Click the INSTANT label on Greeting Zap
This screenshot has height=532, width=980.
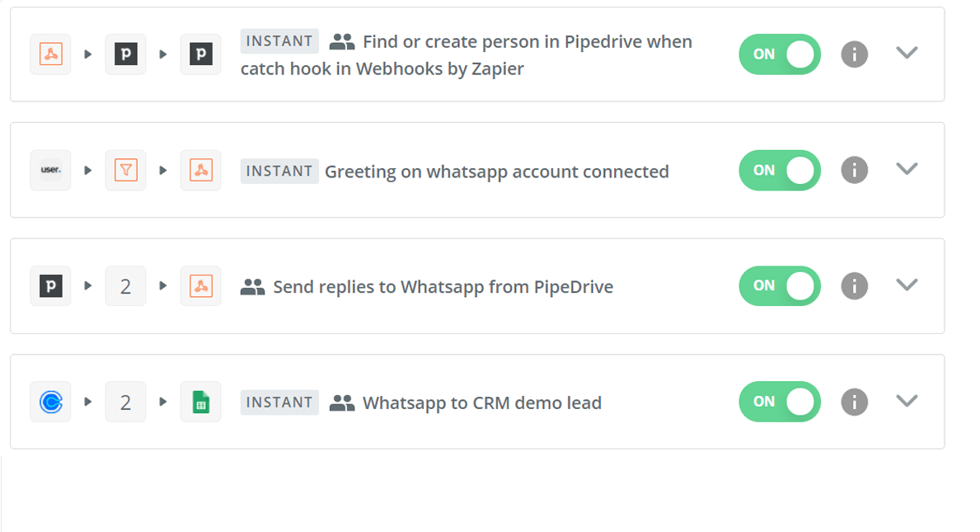point(279,171)
